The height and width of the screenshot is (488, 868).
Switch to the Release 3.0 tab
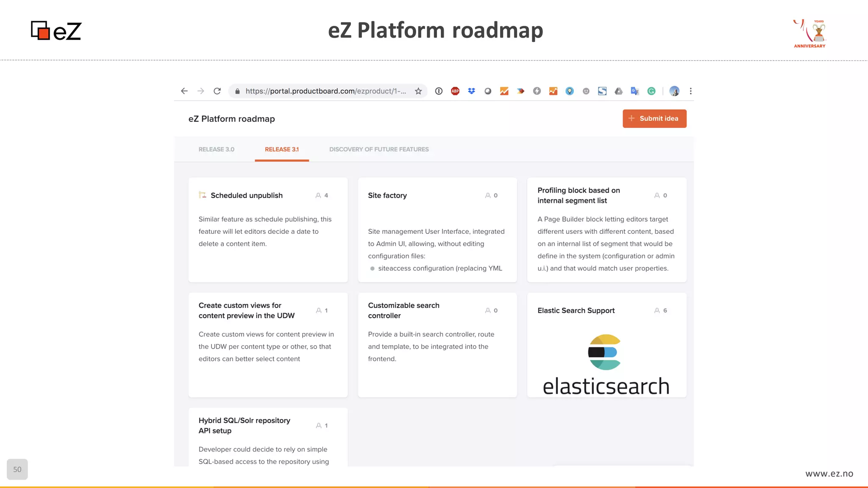[217, 150]
